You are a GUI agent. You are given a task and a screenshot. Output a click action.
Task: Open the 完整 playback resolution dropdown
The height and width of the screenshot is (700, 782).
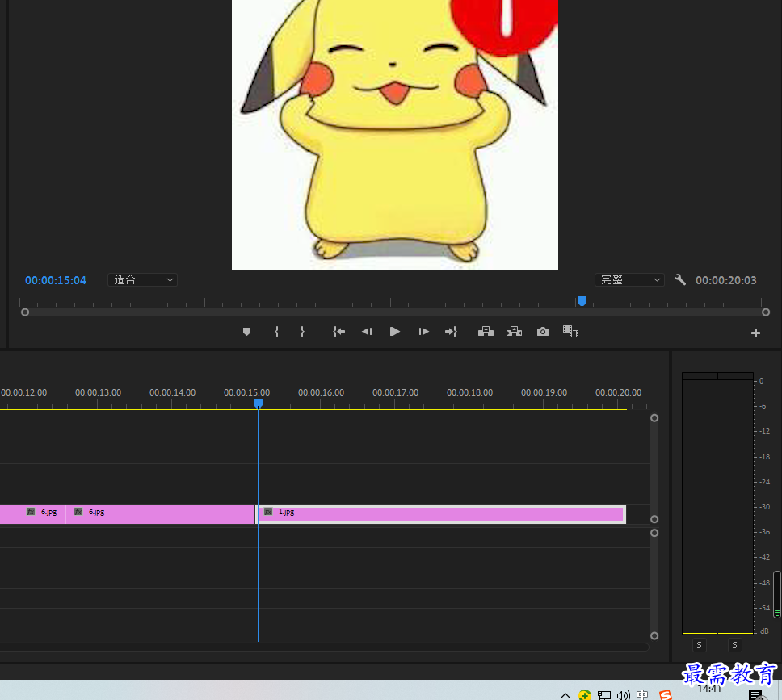tap(629, 279)
